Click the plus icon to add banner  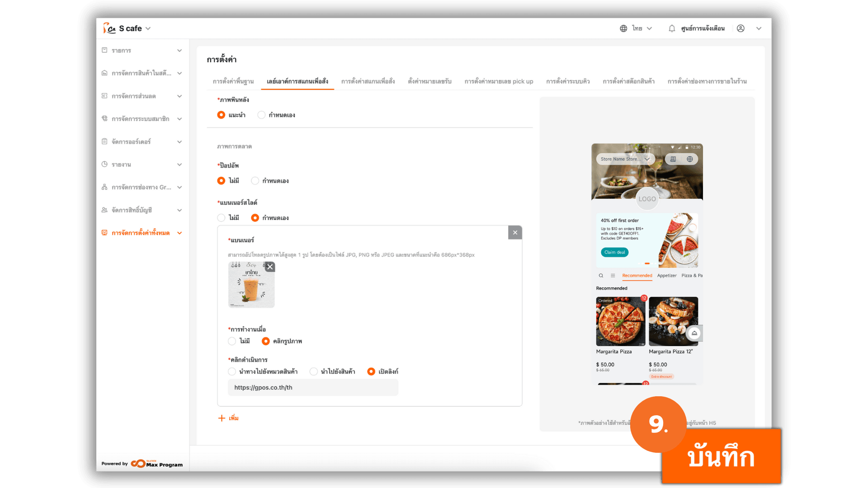click(222, 418)
